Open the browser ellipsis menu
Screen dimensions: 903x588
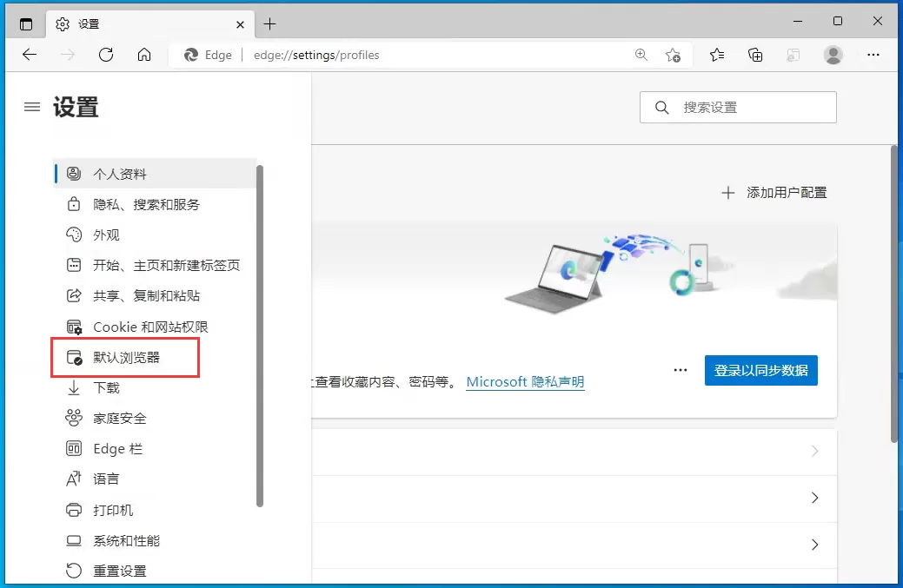[x=873, y=55]
